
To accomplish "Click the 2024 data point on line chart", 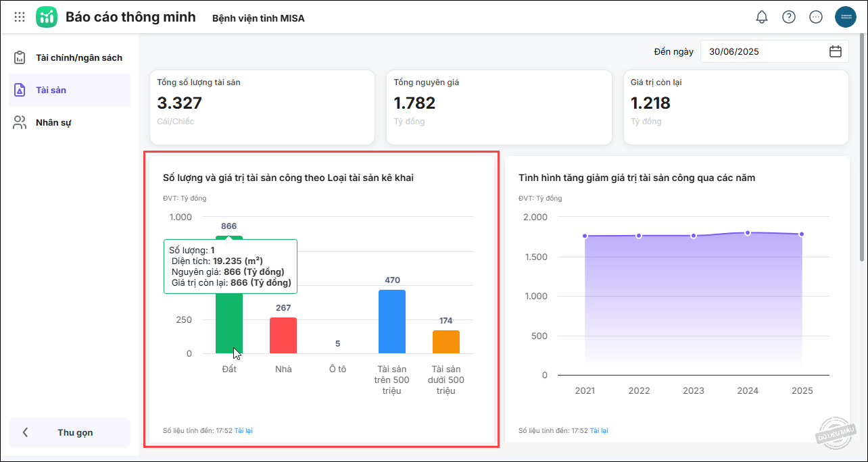I will (x=748, y=232).
